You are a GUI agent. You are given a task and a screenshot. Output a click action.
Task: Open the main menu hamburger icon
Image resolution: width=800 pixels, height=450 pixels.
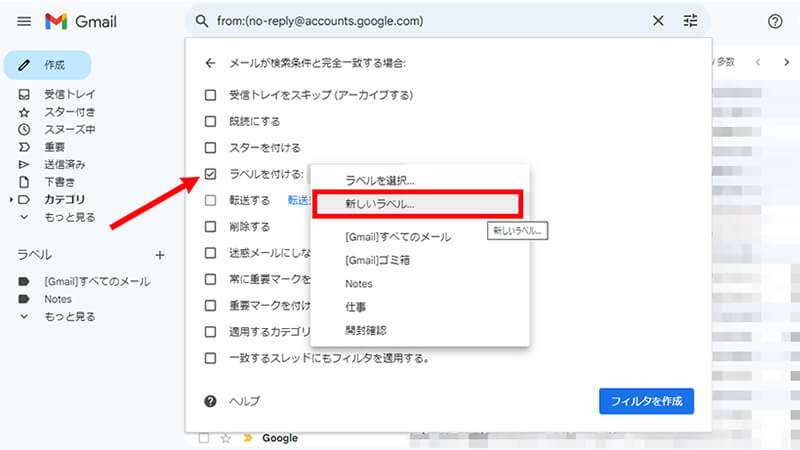tap(24, 21)
